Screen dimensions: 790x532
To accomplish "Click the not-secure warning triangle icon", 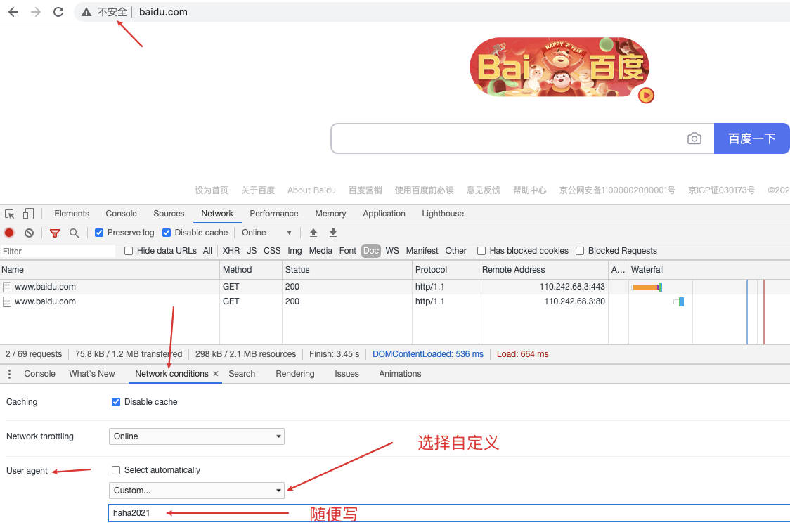I will click(86, 12).
